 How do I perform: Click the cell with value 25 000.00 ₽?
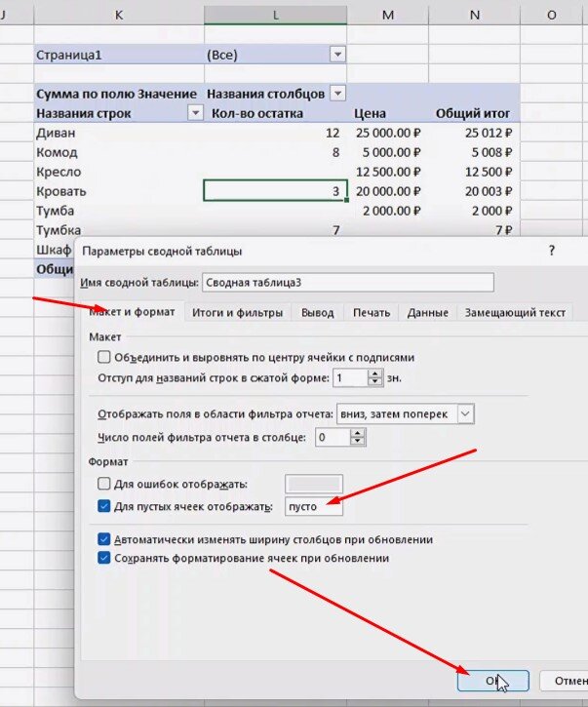click(388, 133)
